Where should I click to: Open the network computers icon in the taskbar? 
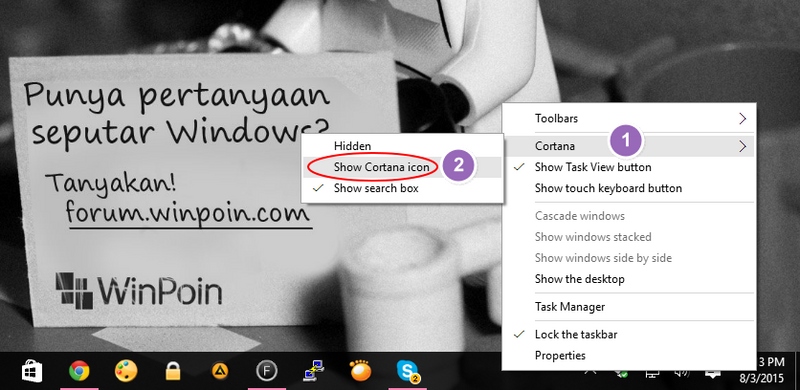pos(313,371)
